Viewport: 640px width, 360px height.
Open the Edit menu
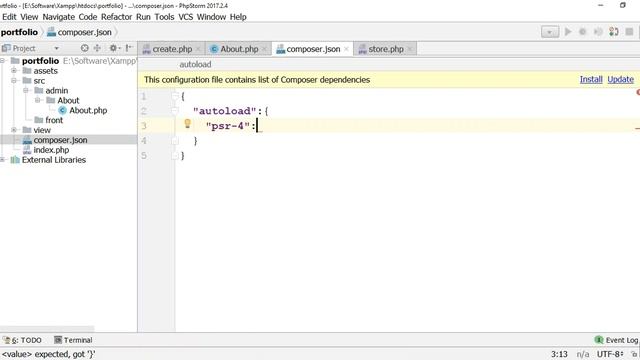coord(9,17)
